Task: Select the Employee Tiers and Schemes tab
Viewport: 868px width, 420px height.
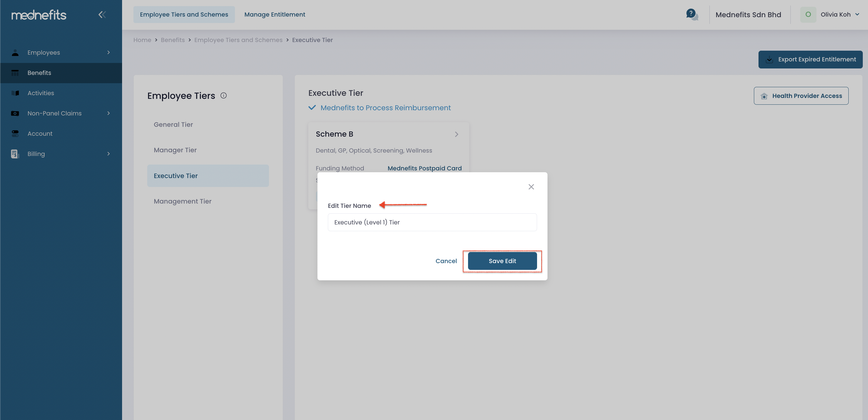Action: [184, 14]
